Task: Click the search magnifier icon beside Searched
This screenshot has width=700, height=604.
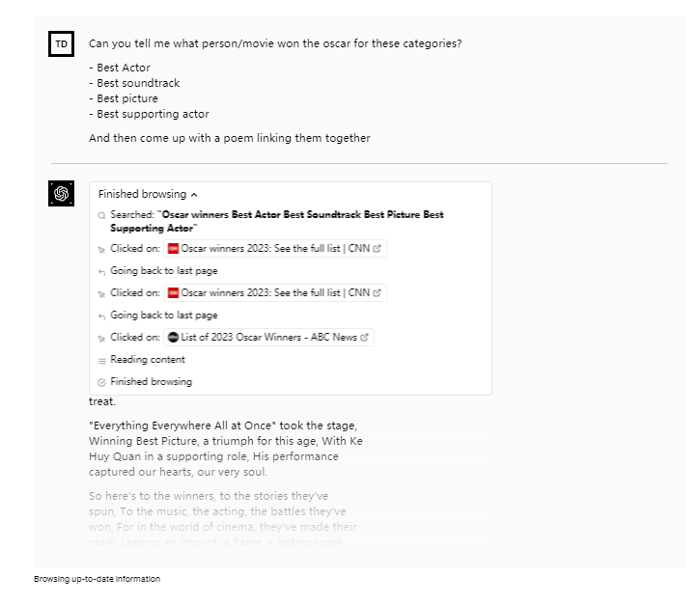Action: [x=101, y=215]
